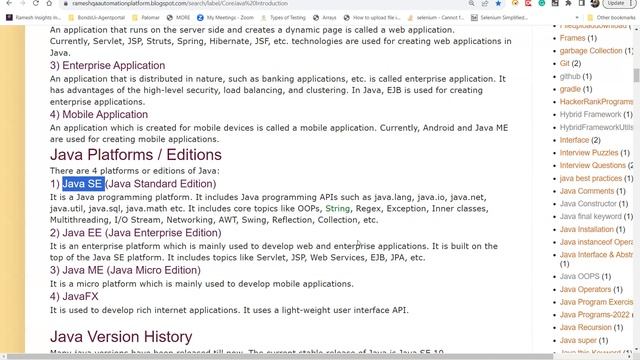Open the Palomar bookmark folder
The height and width of the screenshot is (360, 640).
tap(146, 18)
